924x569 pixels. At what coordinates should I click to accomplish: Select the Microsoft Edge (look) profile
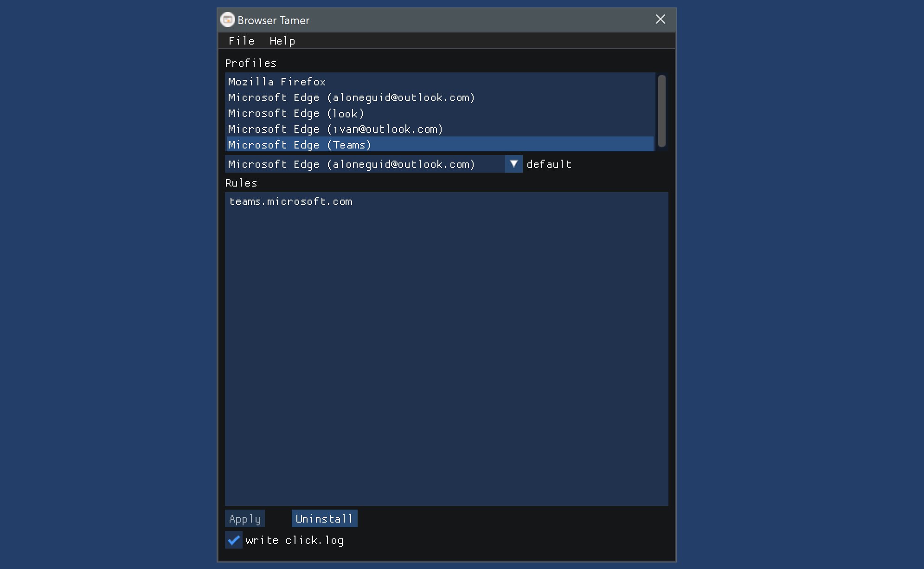tap(440, 113)
